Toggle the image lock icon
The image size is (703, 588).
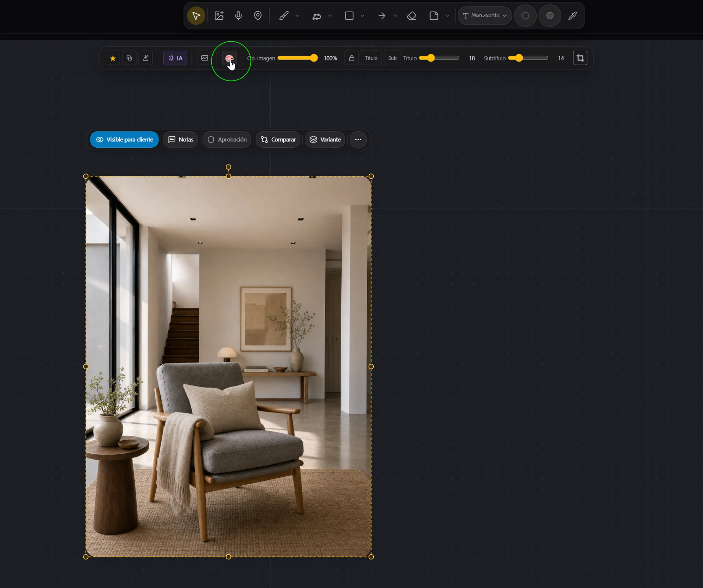pyautogui.click(x=351, y=58)
